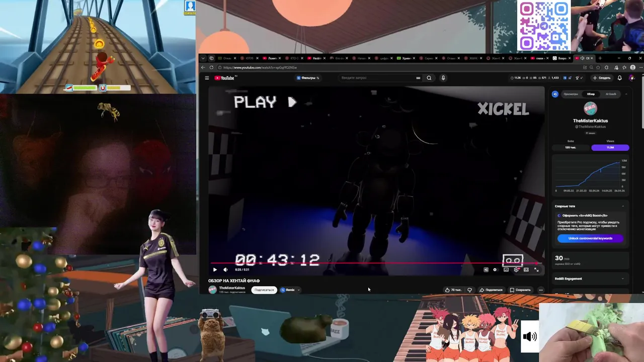Select the Views 11.3M stat toggle
Image resolution: width=644 pixels, height=362 pixels.
point(610,147)
